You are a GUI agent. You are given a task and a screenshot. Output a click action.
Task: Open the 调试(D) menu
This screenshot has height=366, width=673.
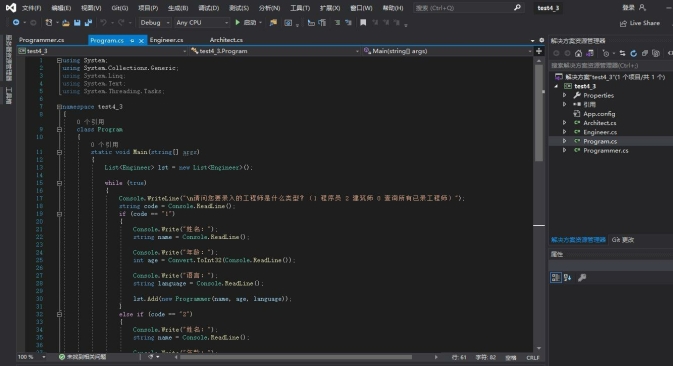(209, 8)
